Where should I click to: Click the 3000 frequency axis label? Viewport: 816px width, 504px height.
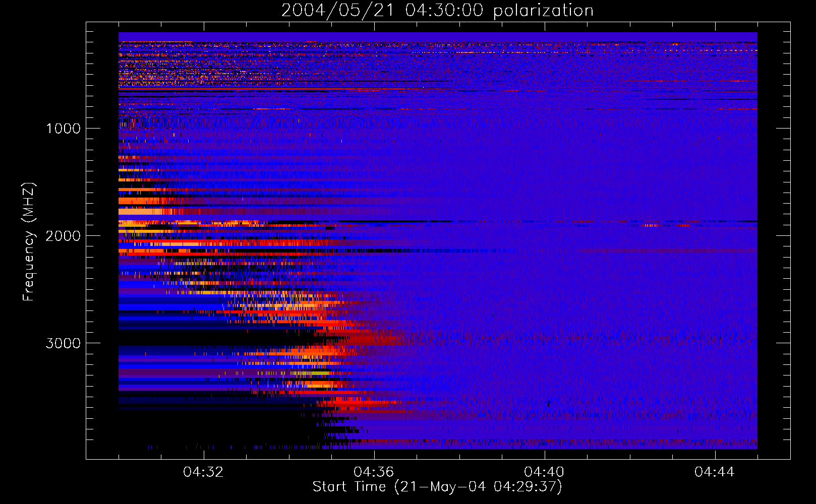(x=63, y=343)
